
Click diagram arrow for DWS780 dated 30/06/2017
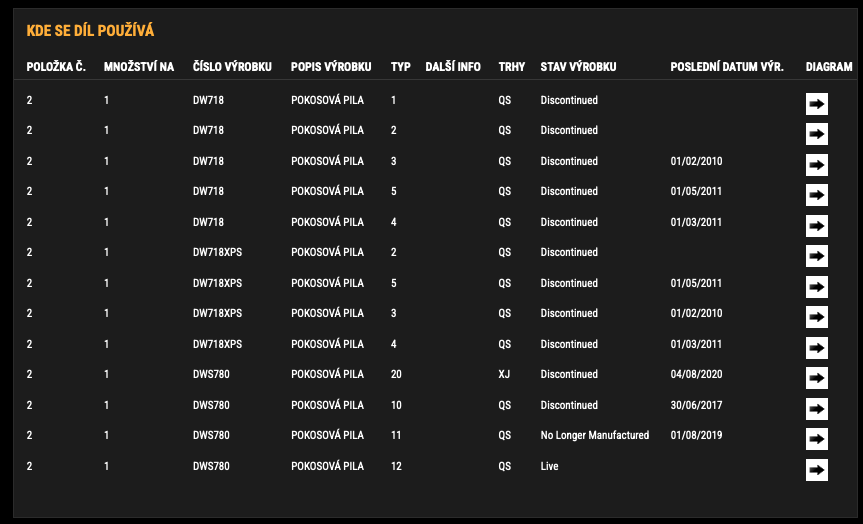tap(817, 409)
